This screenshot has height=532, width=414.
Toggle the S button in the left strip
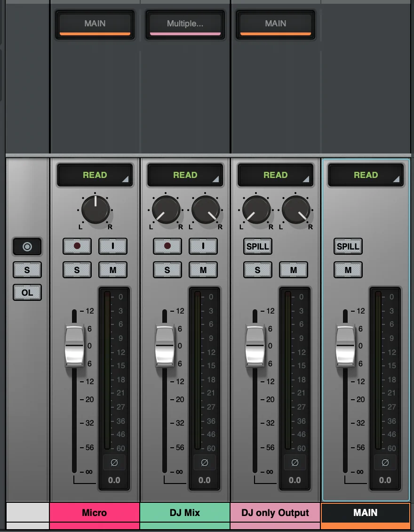[27, 270]
